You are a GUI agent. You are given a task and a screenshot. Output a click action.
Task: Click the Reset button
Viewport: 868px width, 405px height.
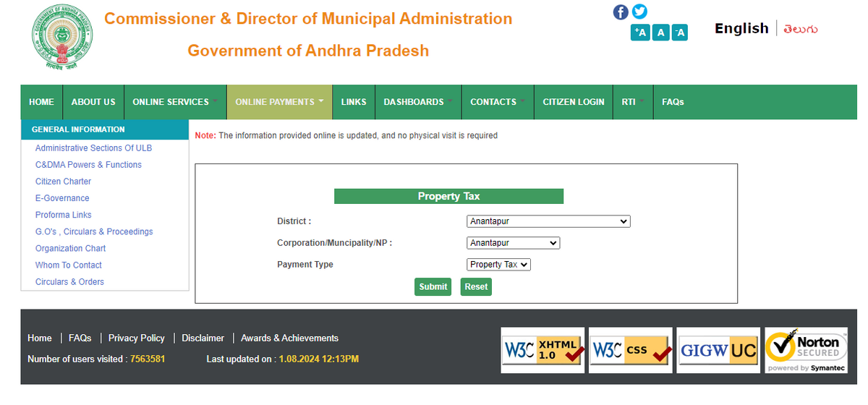coord(476,287)
